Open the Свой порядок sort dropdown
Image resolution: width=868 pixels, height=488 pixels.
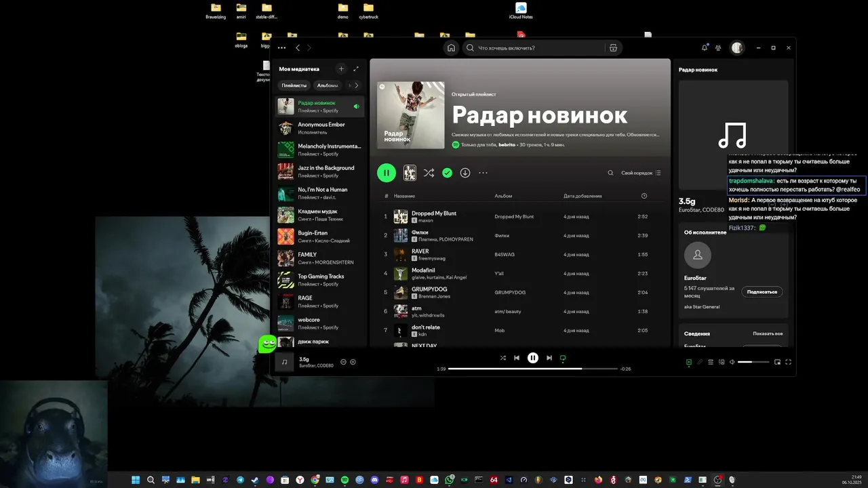pos(641,173)
